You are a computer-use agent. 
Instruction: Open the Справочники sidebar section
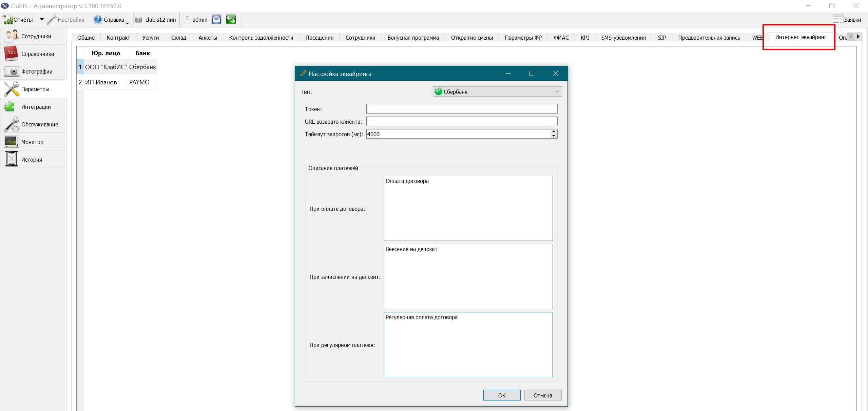click(x=33, y=54)
